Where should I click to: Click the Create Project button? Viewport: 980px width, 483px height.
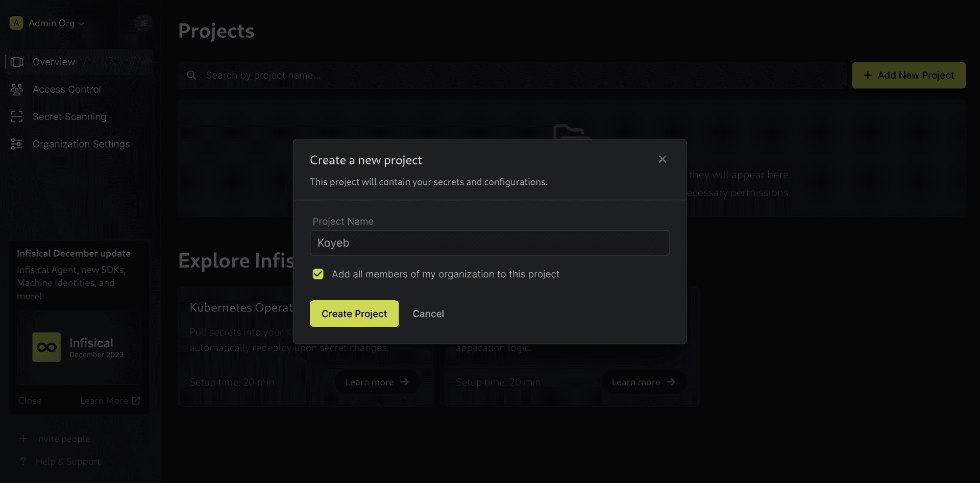pos(354,313)
